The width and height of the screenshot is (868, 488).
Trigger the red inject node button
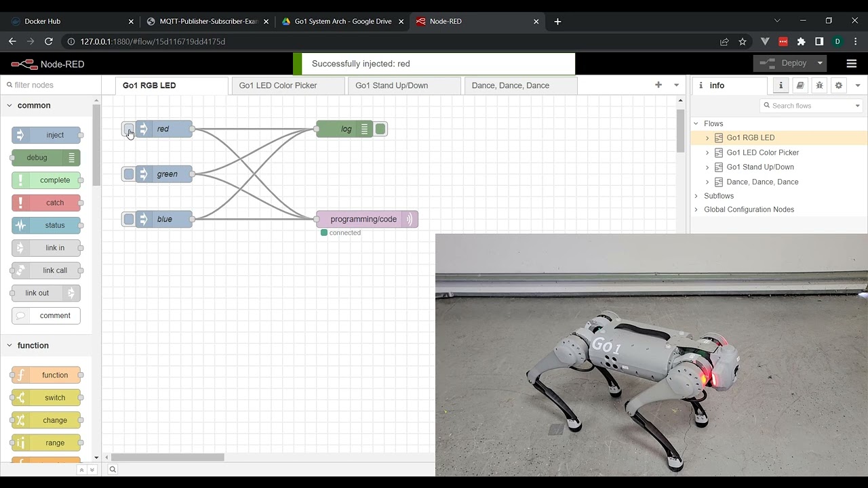128,129
